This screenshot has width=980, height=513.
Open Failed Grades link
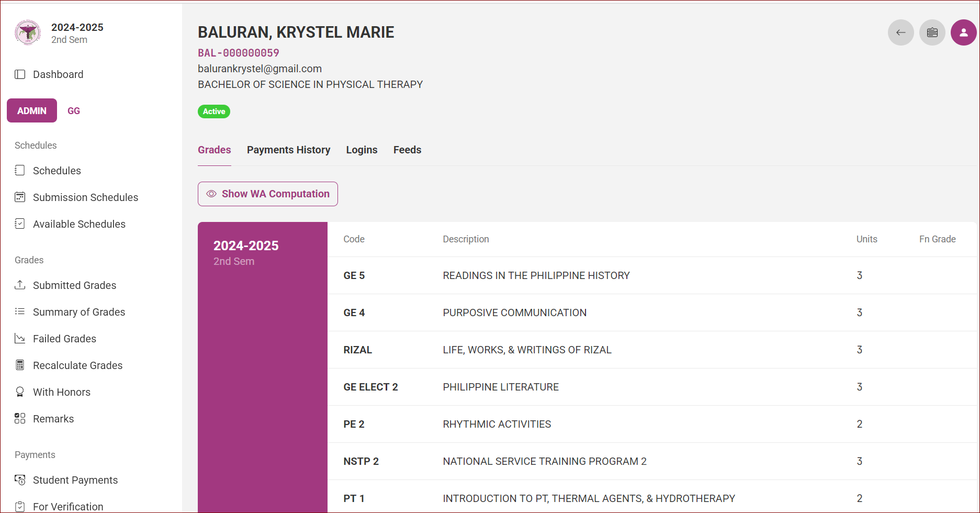click(65, 339)
